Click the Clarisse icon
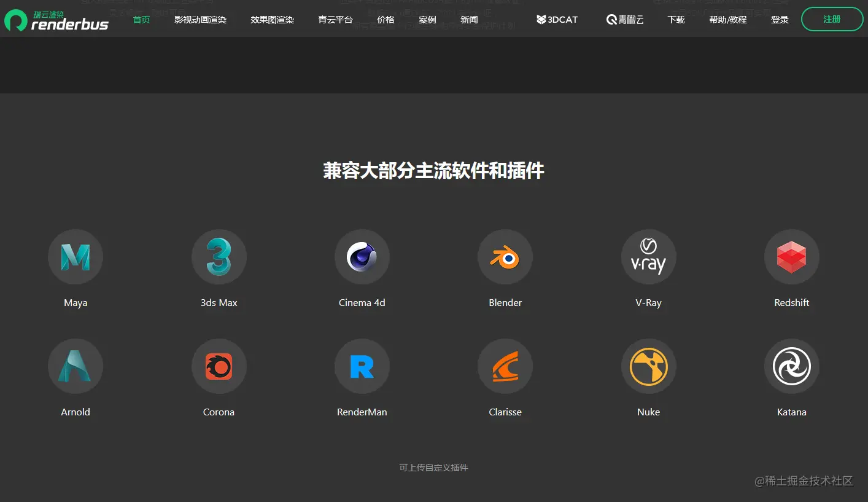 (x=505, y=366)
